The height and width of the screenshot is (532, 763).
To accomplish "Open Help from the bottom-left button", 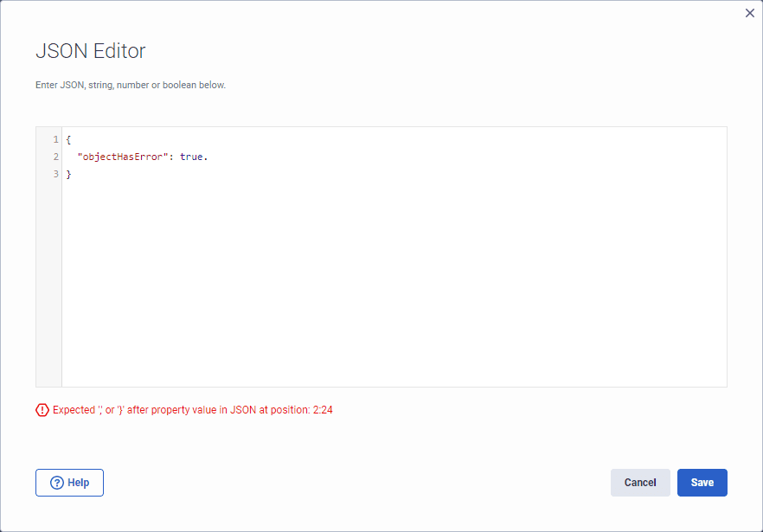I will coord(69,483).
